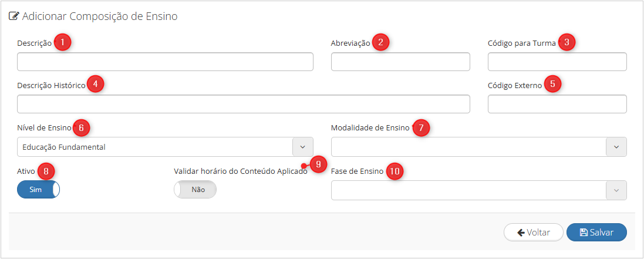Screen dimensions: 644x259
Task: Select the Código para Turma field
Action: click(557, 62)
